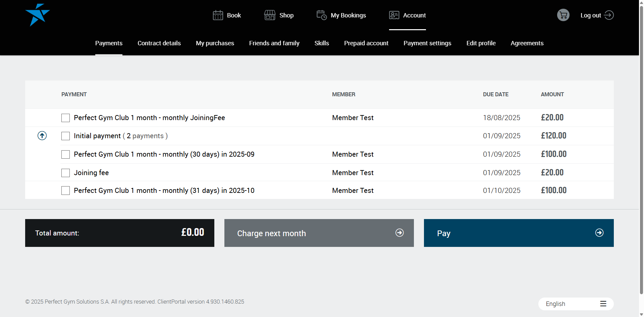The image size is (644, 317).
Task: Check the Joining fee row checkbox
Action: coord(66,173)
